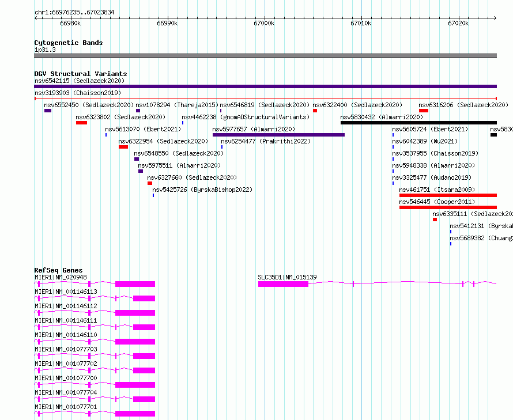
Task: Select nsv6316206 (Sedlazeck2020) label
Action: point(463,105)
